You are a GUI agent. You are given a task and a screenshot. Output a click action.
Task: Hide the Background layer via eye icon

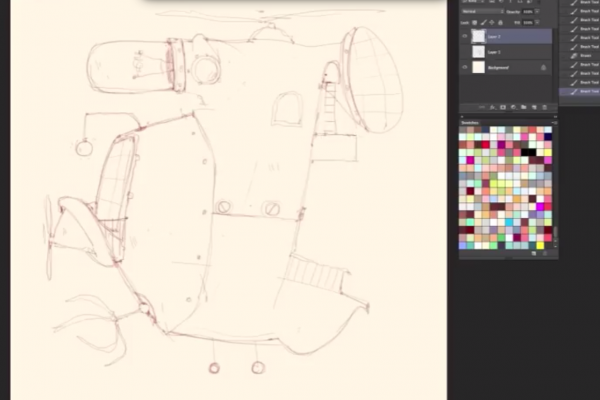[x=465, y=67]
